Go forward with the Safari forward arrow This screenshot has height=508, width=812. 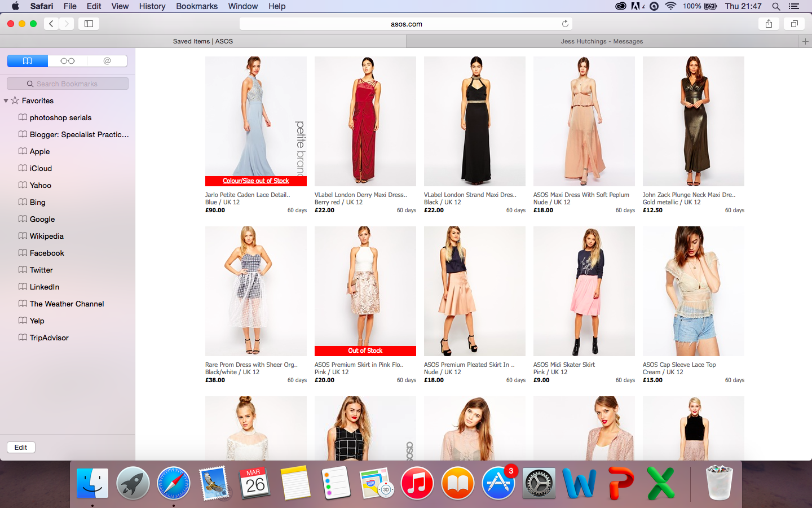click(67, 24)
